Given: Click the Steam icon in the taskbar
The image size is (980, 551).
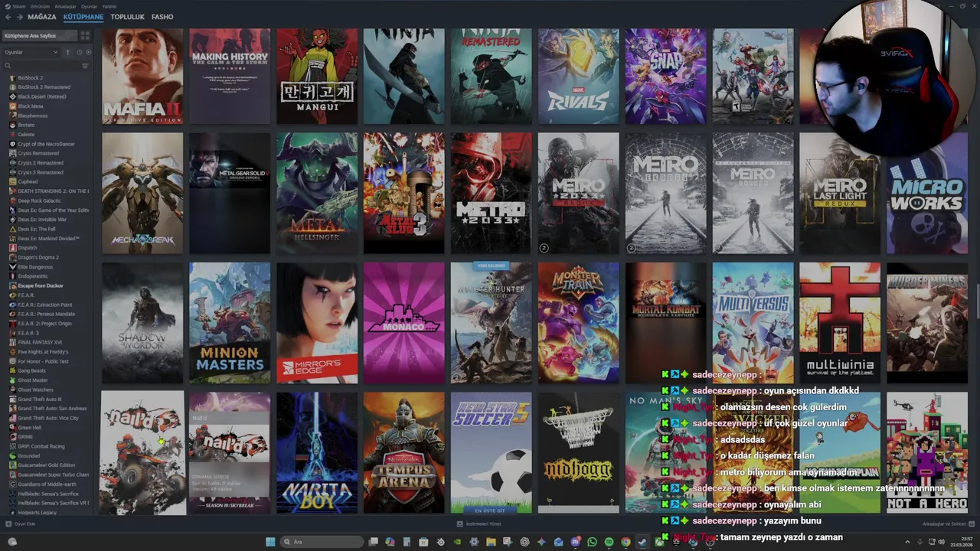Looking at the screenshot, I should click(642, 542).
